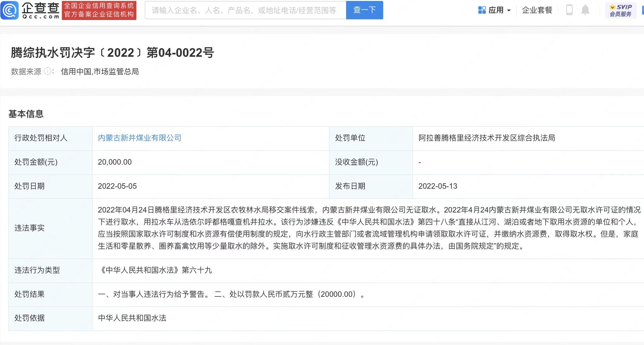Viewport: 644px width, 345px height.
Task: Click the 行政处罚相对人 label cell
Action: click(x=50, y=138)
